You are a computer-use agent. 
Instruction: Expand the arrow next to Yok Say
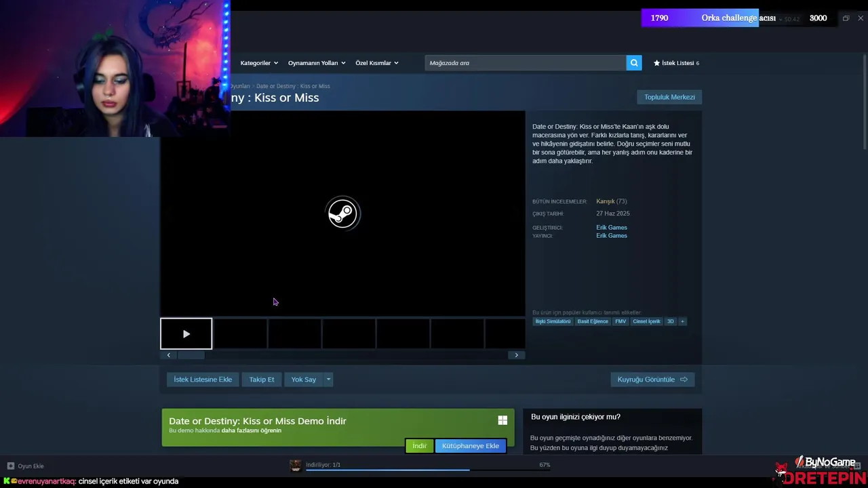pos(328,380)
